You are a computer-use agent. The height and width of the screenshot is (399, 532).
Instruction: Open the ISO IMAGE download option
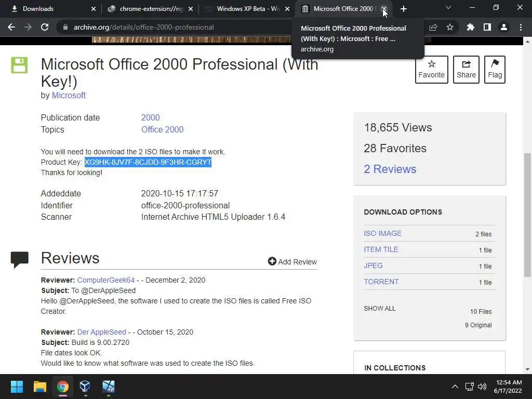pos(382,233)
